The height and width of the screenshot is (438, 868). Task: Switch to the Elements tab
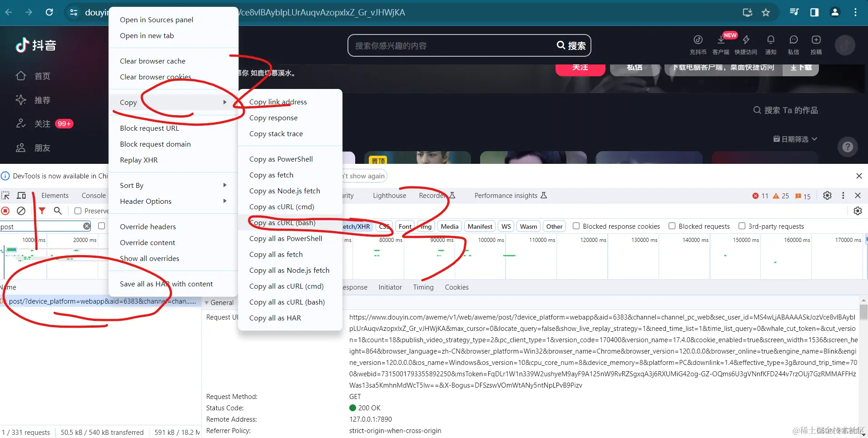tap(55, 195)
